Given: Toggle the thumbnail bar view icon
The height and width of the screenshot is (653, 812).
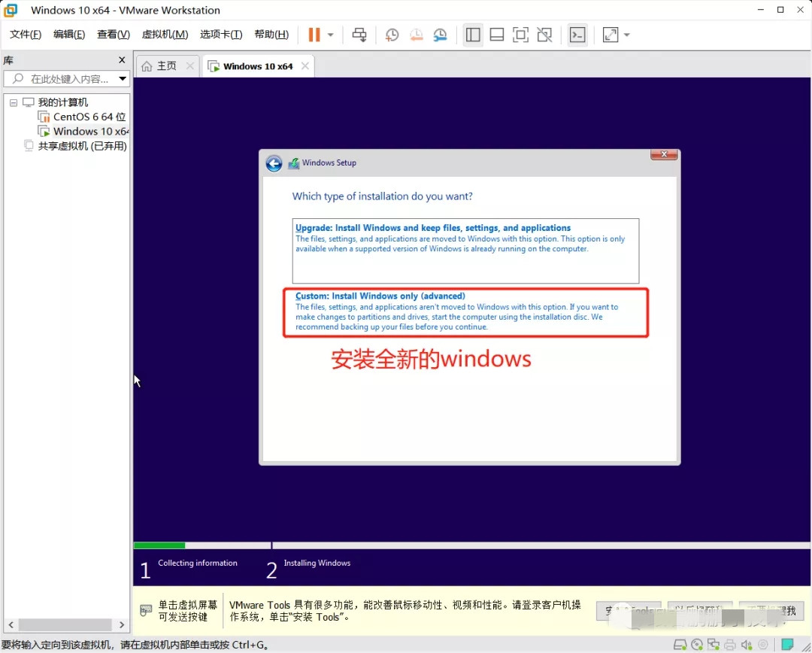Looking at the screenshot, I should [x=496, y=35].
